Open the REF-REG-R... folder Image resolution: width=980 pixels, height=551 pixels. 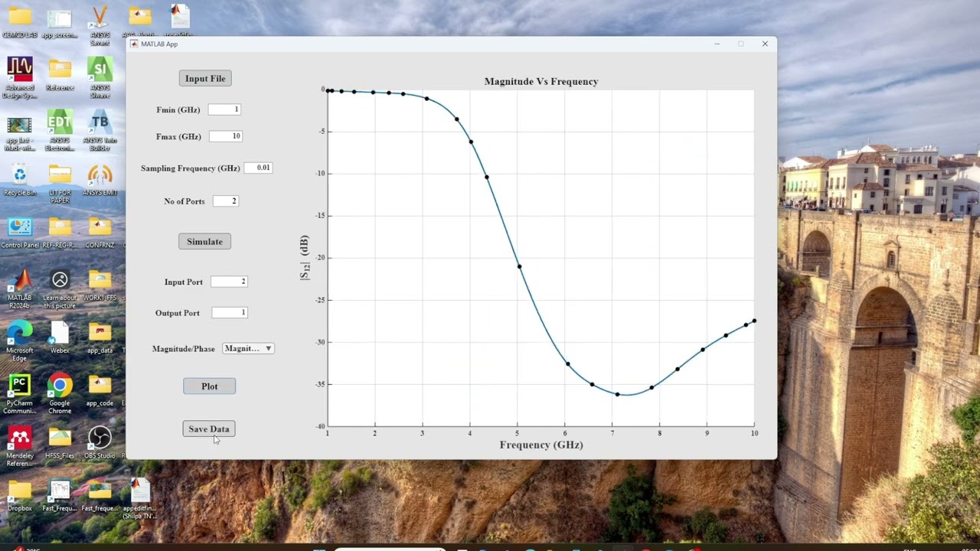click(60, 232)
